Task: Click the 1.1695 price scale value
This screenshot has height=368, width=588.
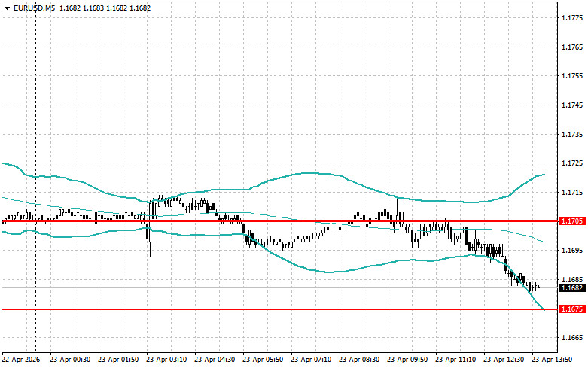Action: pos(572,251)
